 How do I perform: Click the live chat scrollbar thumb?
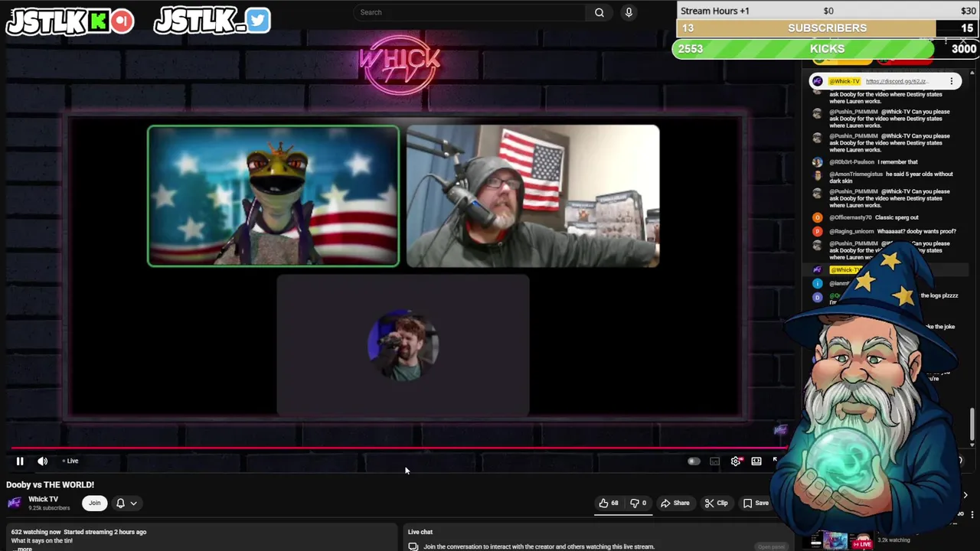pos(972,425)
